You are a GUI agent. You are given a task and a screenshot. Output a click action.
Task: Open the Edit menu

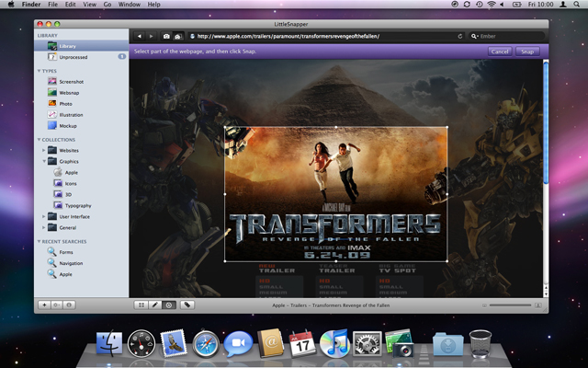coord(70,5)
